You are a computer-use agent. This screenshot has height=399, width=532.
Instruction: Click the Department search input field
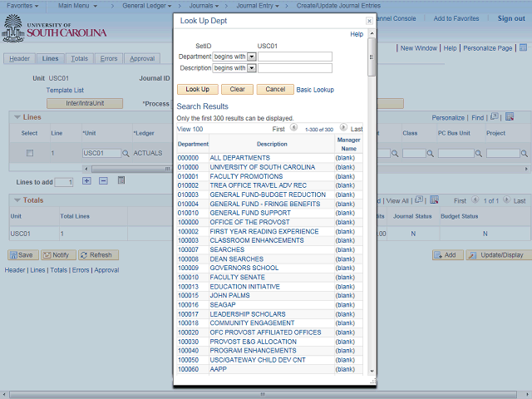[x=295, y=57]
